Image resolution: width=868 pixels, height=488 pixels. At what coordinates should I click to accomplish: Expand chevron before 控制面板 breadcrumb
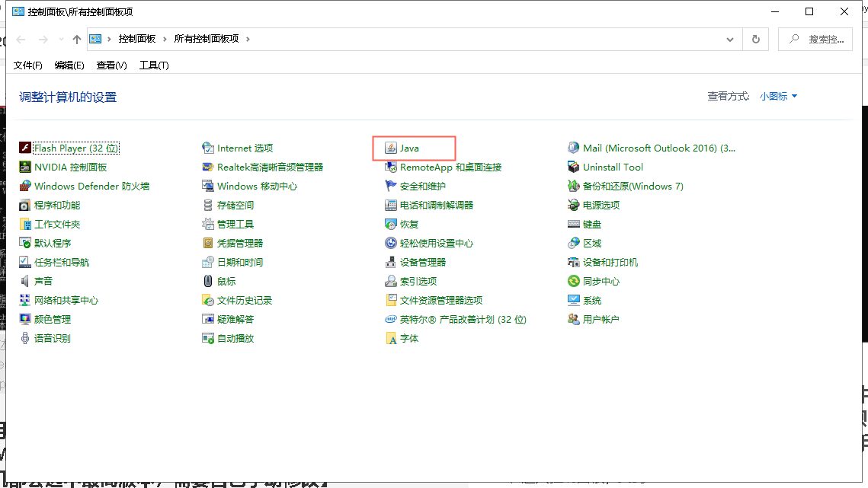click(109, 39)
